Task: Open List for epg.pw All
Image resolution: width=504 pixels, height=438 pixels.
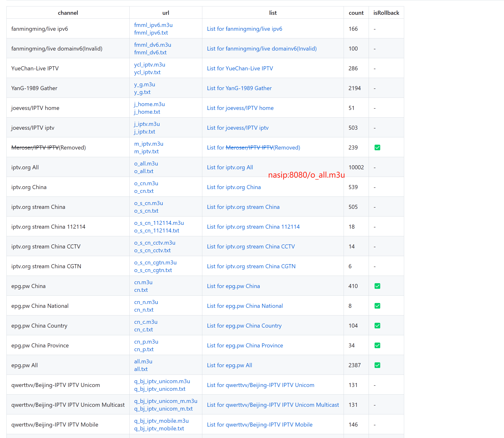Action: [229, 366]
